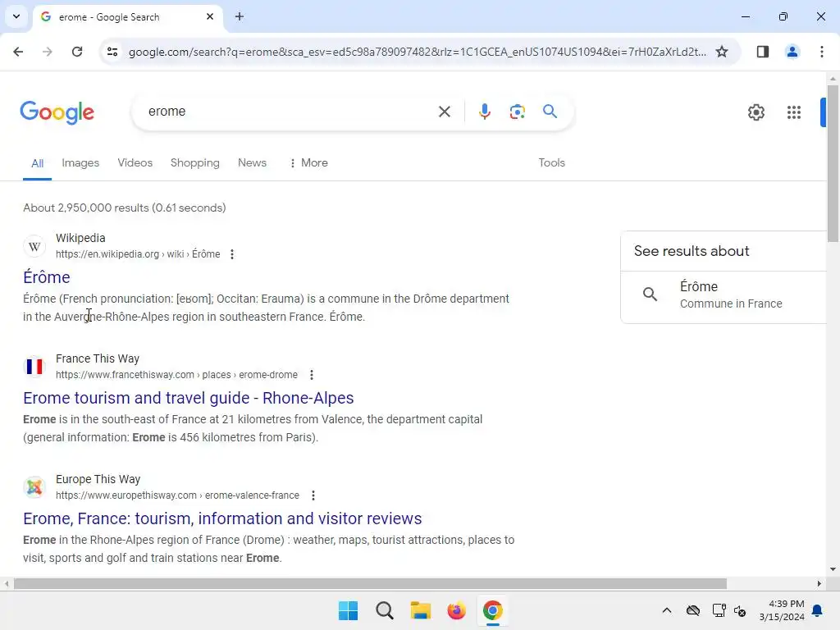Open Érôme Commune in France suggestion
840x630 pixels.
pyautogui.click(x=724, y=294)
